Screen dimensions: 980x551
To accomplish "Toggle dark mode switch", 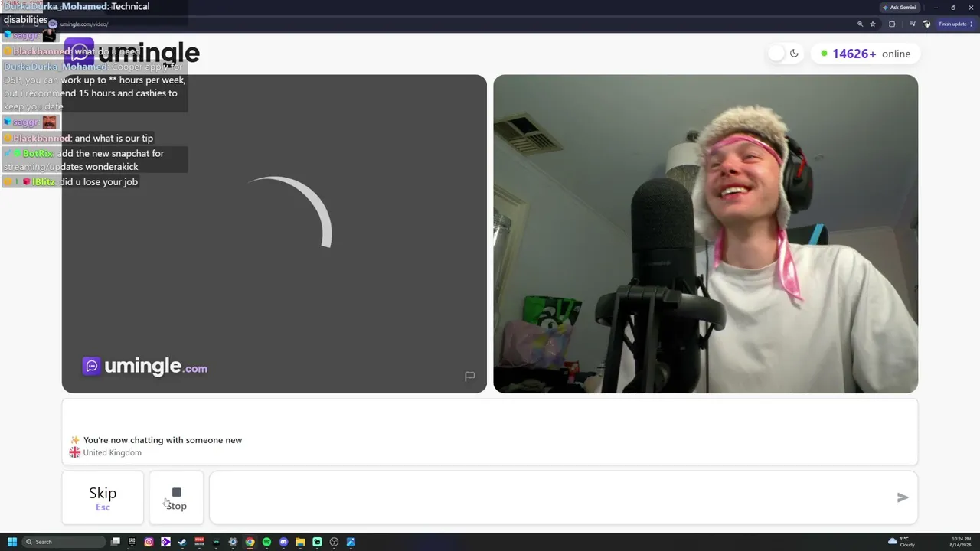I will 785,54.
